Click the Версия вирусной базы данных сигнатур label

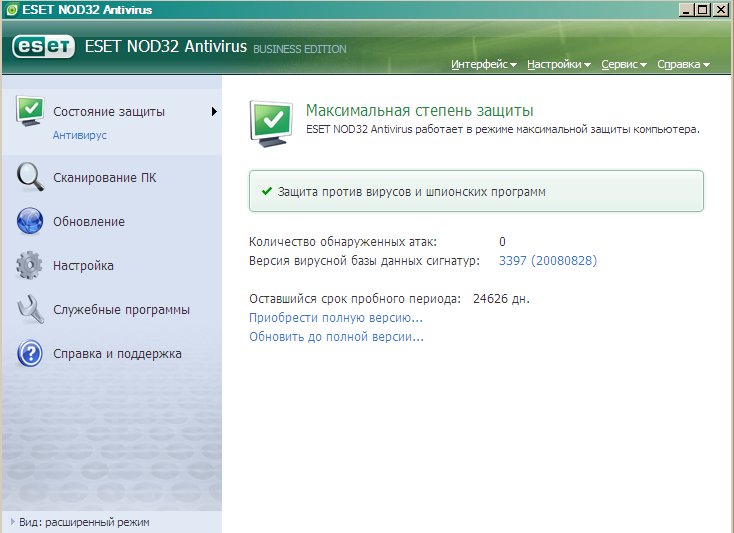[364, 261]
